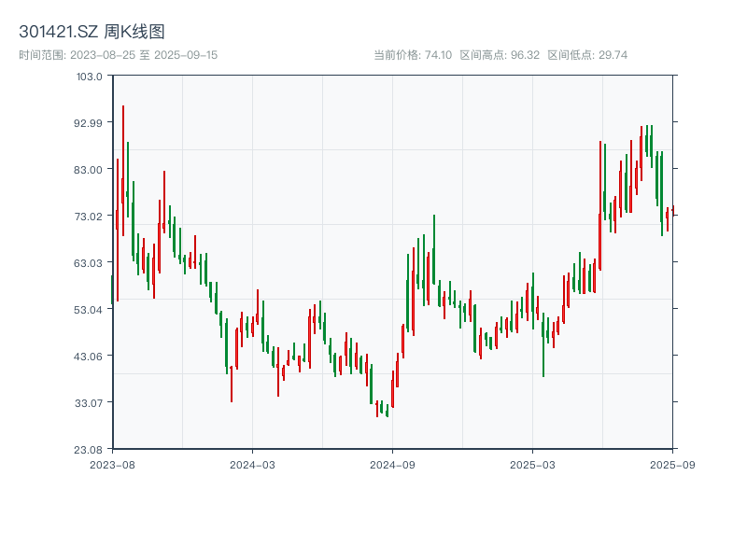
Task: Click the x-axis label 2024-09
Action: coord(392,465)
